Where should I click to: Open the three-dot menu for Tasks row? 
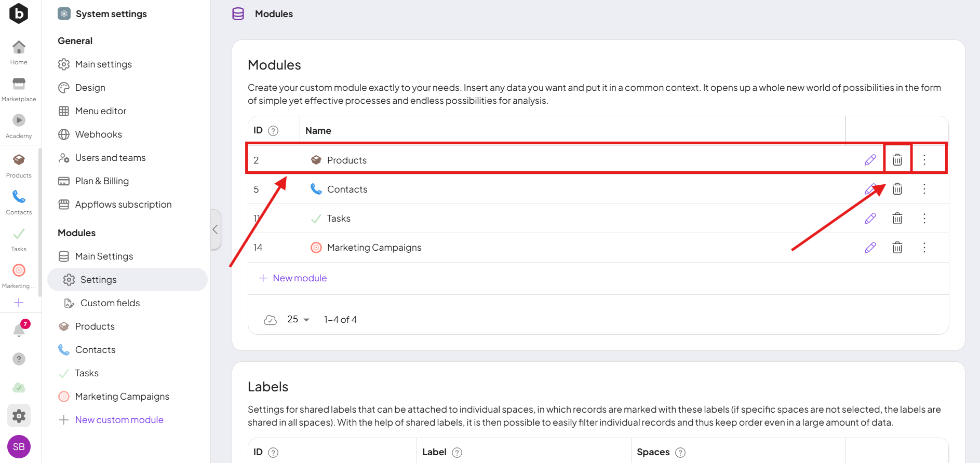tap(924, 219)
